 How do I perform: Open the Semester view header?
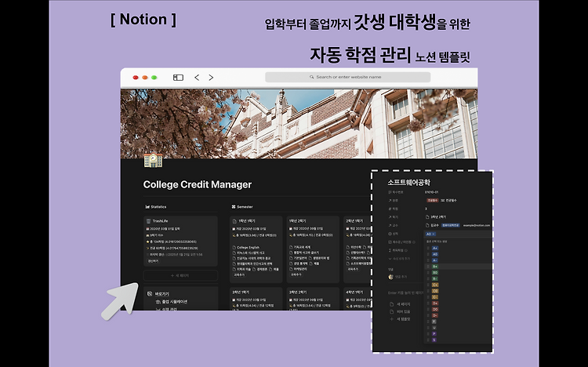click(242, 207)
